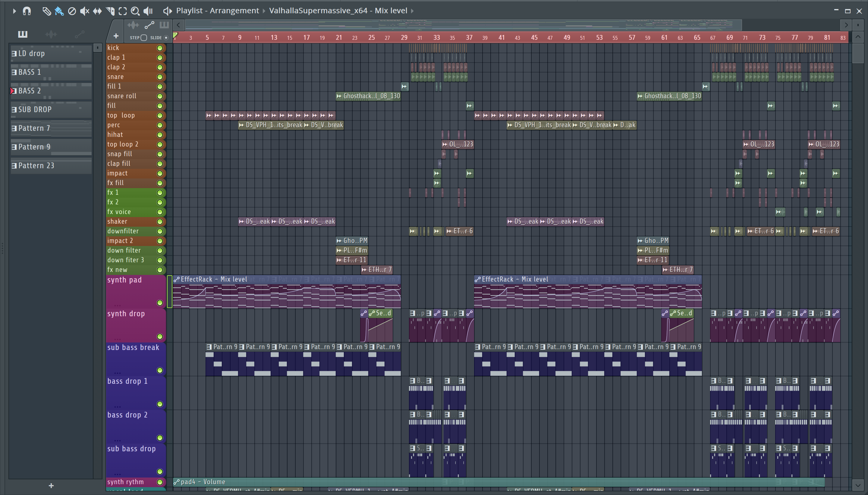Toggle the magnet snap icon
Viewport: 868px width, 495px height.
click(x=27, y=11)
